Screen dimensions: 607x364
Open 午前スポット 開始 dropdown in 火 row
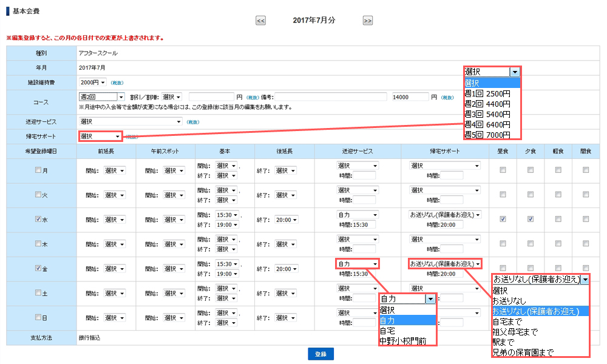point(174,195)
